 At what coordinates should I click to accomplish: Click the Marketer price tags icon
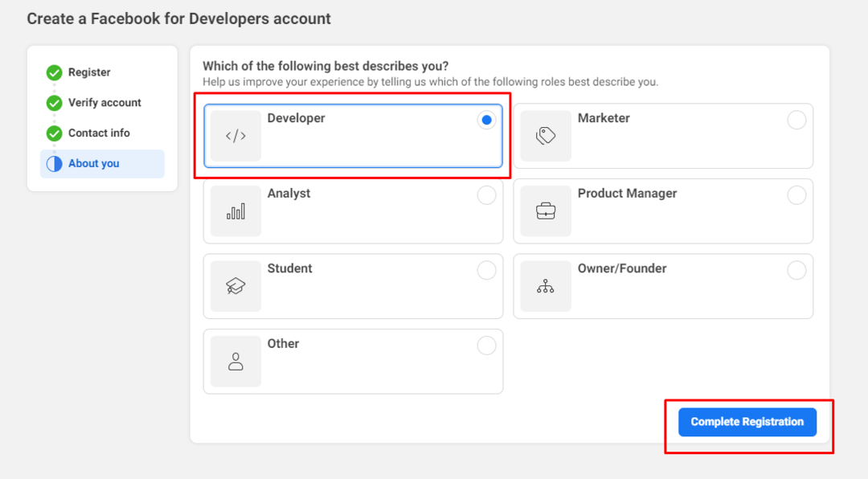click(x=546, y=135)
